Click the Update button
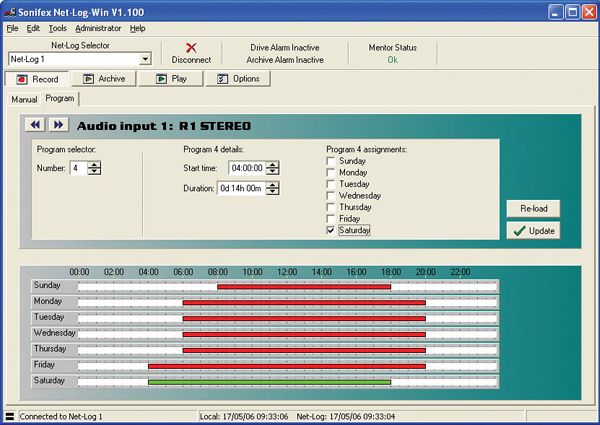 point(534,231)
